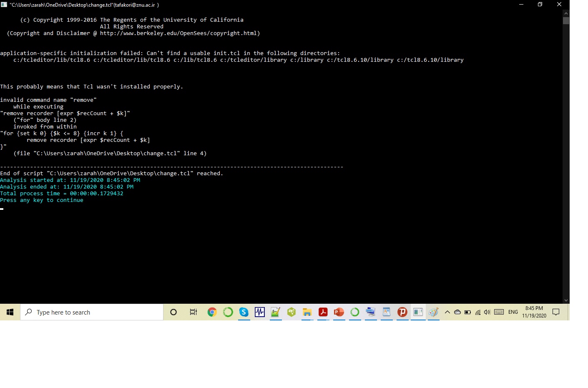Launch Adobe Acrobat Reader

point(323,312)
